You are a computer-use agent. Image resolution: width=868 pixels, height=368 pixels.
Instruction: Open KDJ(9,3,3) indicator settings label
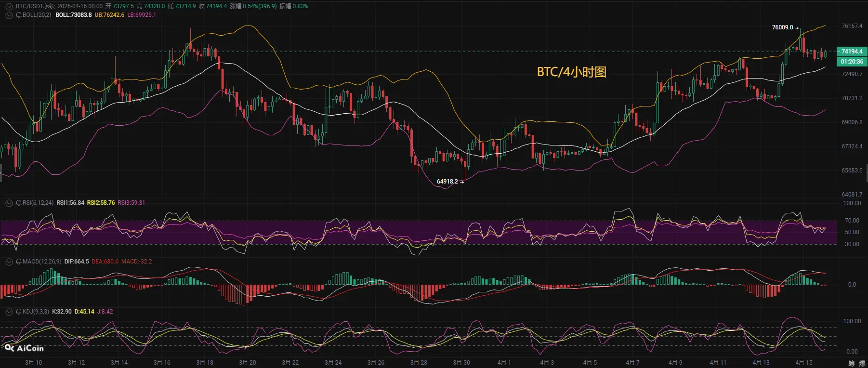point(36,312)
